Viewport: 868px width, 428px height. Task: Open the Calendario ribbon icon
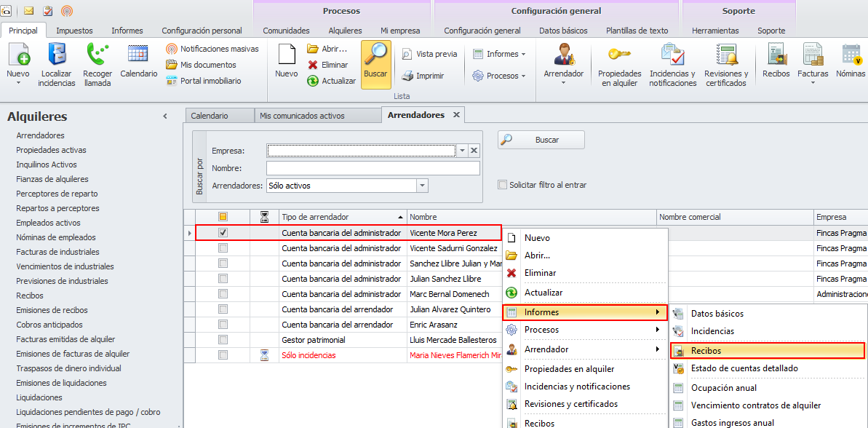point(138,60)
